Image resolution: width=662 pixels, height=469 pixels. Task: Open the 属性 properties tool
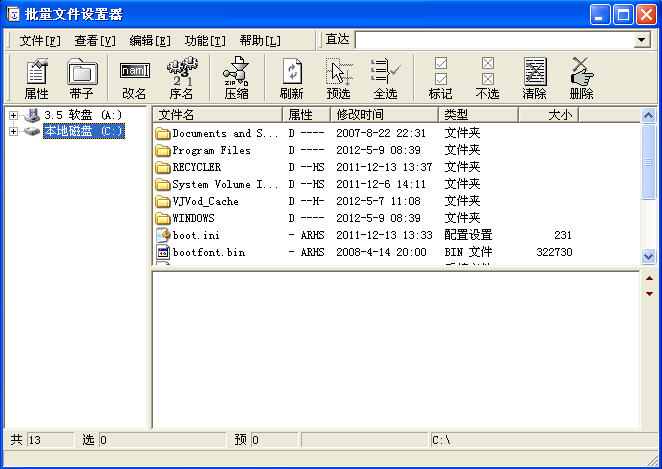[37, 79]
